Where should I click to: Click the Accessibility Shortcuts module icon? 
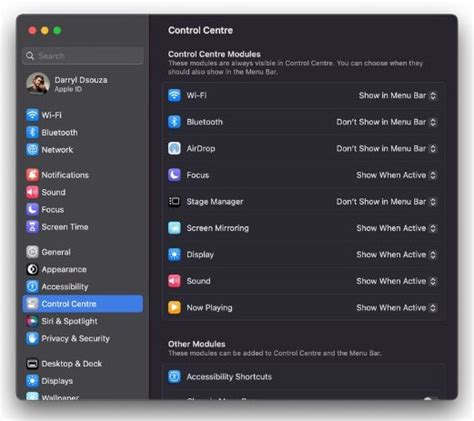click(x=174, y=377)
